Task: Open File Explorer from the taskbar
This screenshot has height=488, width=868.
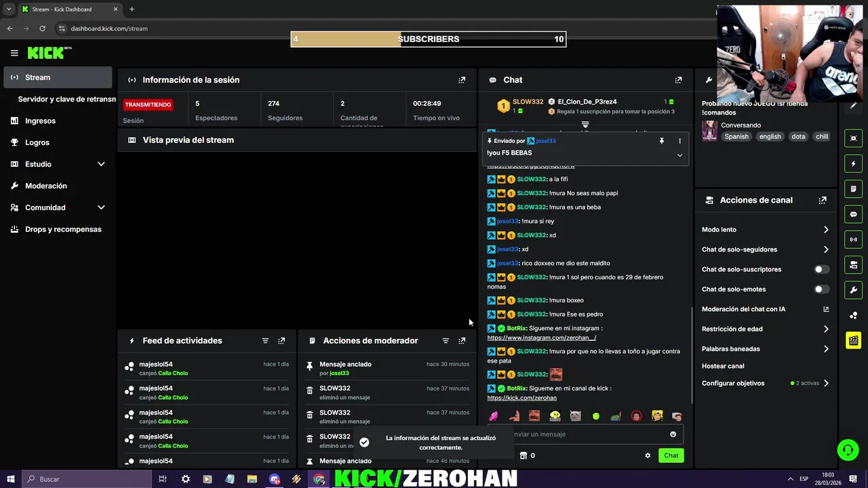Action: 252,479
